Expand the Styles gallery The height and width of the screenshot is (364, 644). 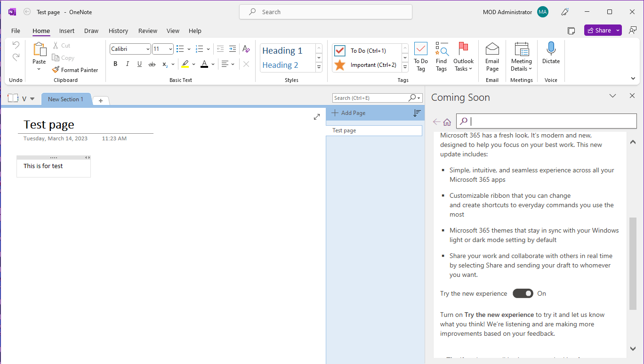click(319, 67)
